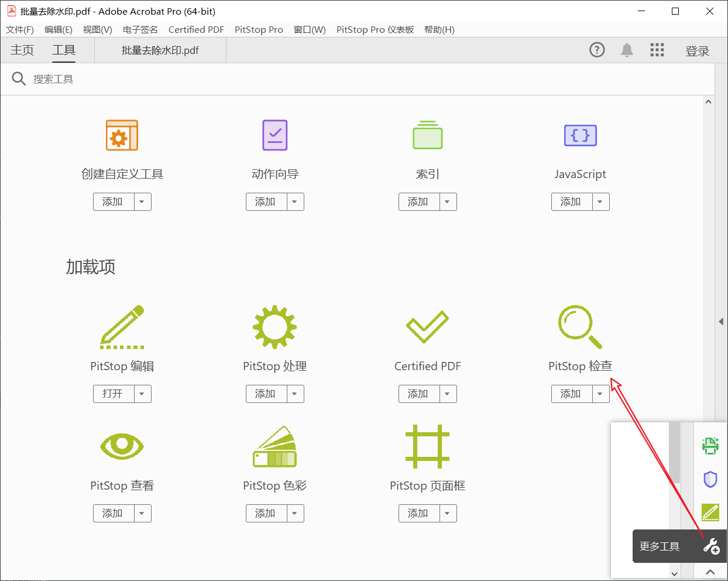Expand Certified PDF 添加 dropdown arrow

tap(448, 394)
